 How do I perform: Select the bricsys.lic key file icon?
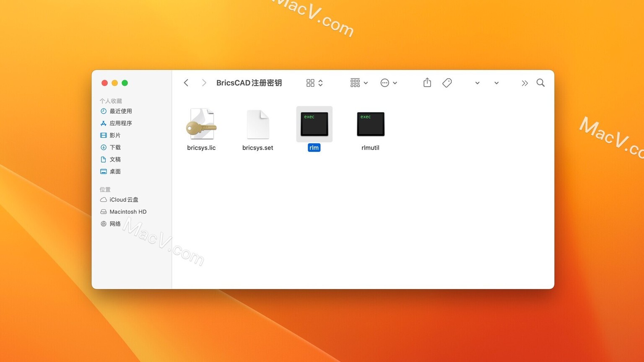[x=201, y=124]
